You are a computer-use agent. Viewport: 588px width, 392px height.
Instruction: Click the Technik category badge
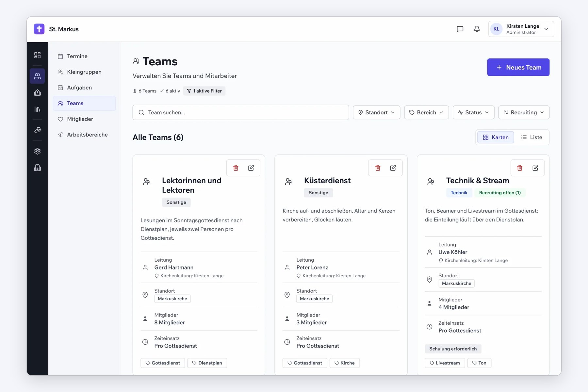(x=459, y=193)
